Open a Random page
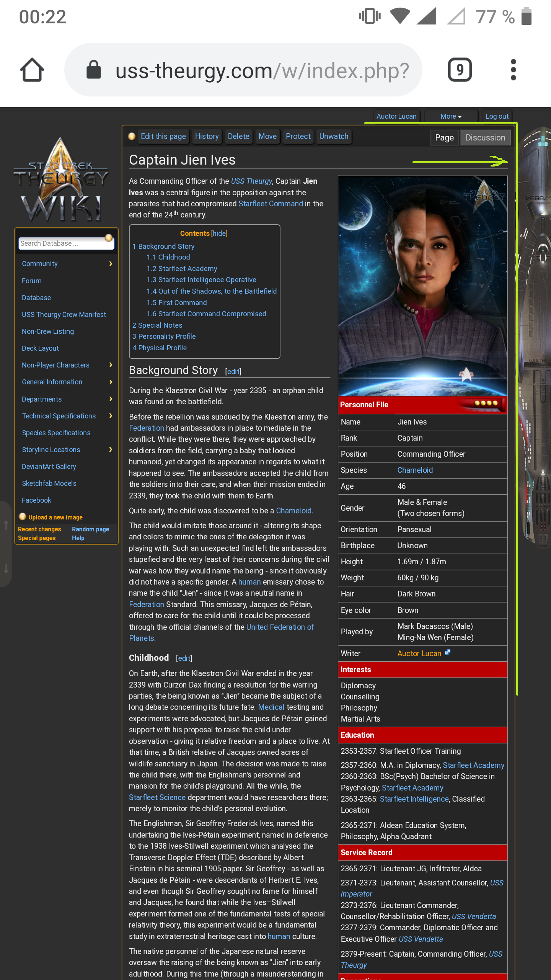The width and height of the screenshot is (551, 980). pyautogui.click(x=91, y=529)
